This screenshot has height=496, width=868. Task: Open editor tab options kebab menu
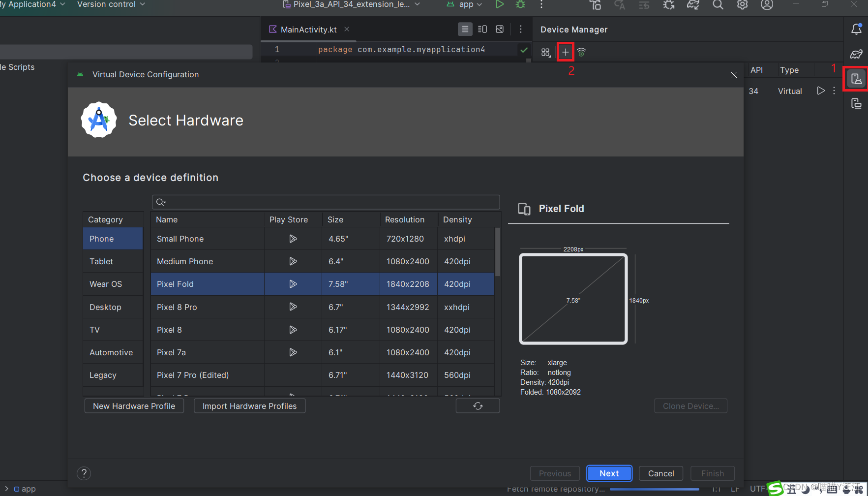521,29
